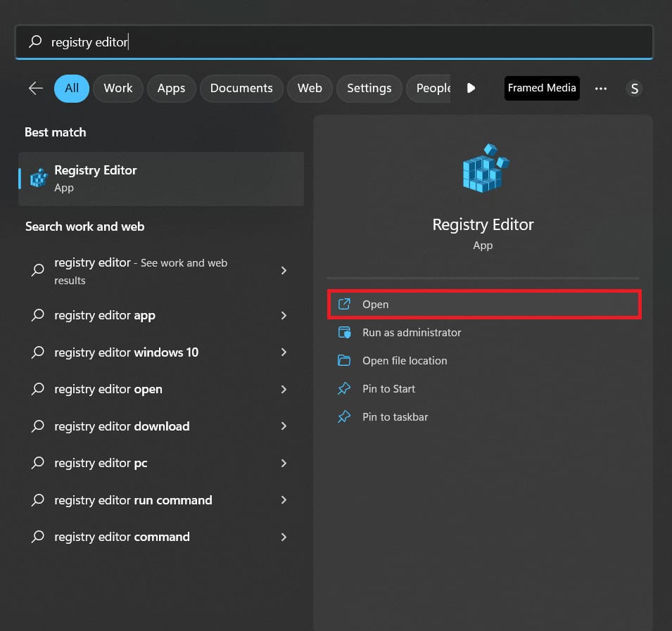The height and width of the screenshot is (631, 672).
Task: Switch to the Web filter tab
Action: point(310,88)
